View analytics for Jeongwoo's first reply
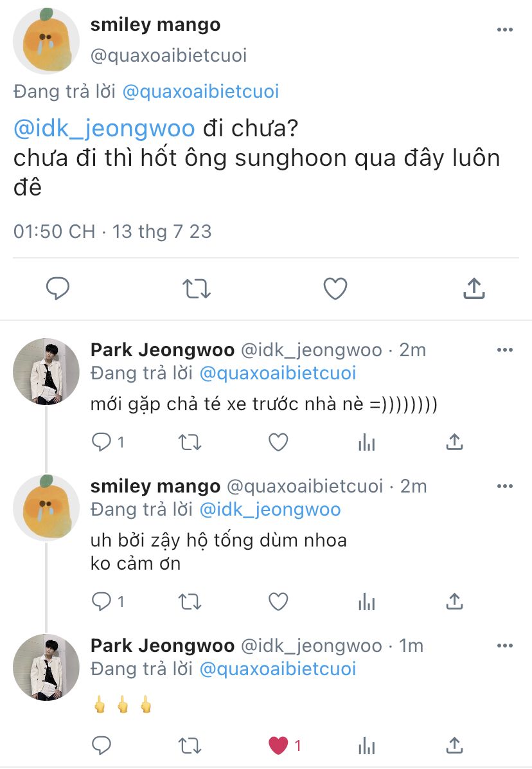 click(366, 442)
